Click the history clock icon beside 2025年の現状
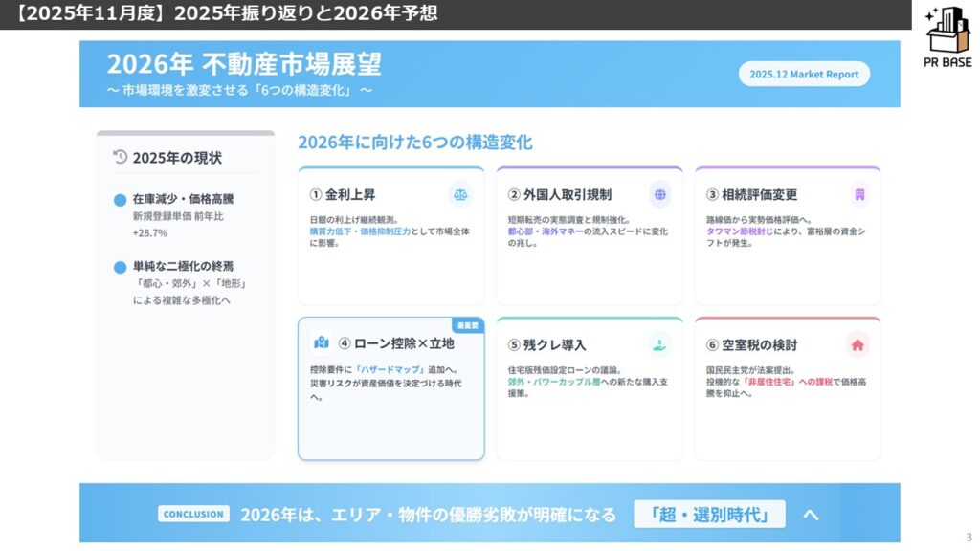 coord(120,157)
